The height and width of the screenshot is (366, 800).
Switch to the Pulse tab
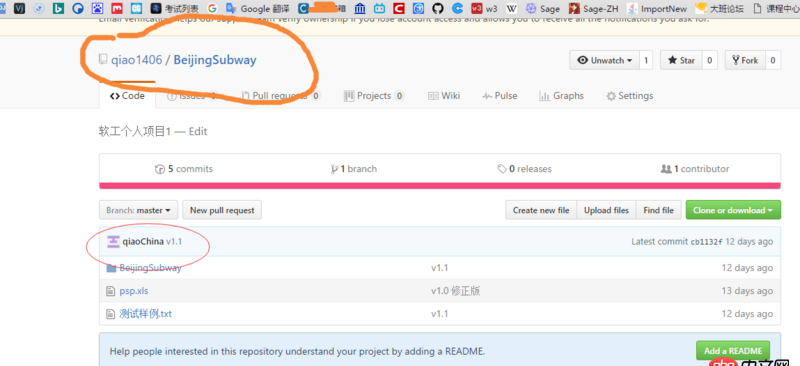tap(499, 96)
